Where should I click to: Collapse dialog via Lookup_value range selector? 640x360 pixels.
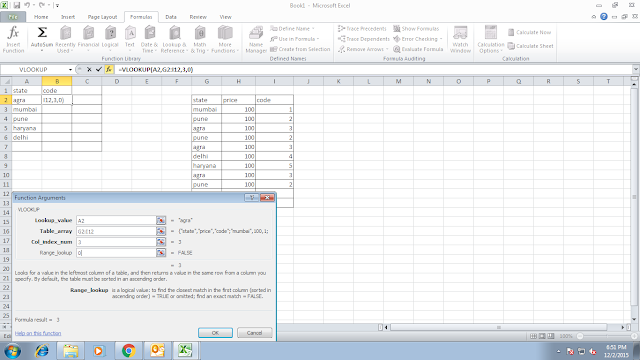click(x=161, y=220)
